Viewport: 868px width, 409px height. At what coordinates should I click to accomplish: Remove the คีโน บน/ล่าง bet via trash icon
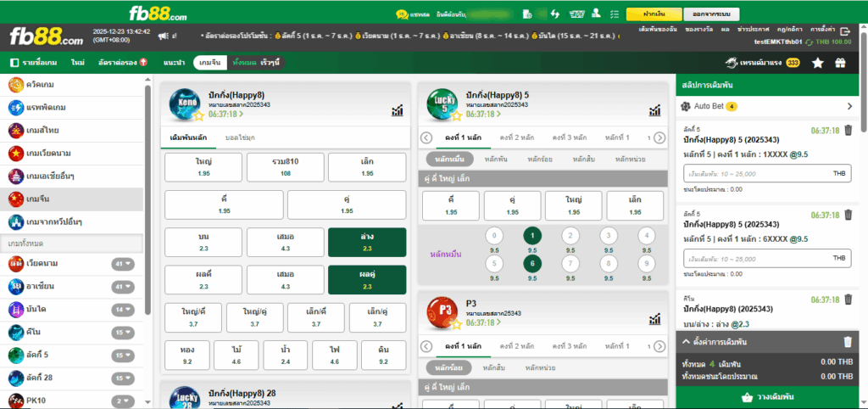[848, 299]
